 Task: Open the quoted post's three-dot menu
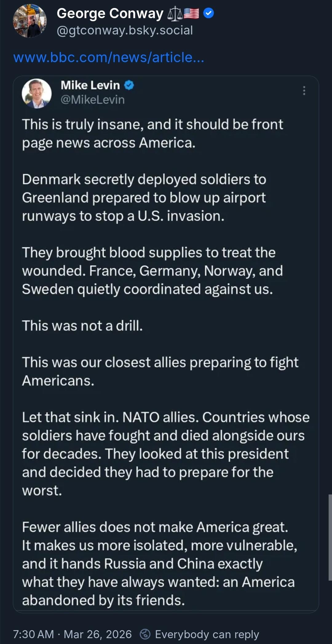tap(304, 90)
